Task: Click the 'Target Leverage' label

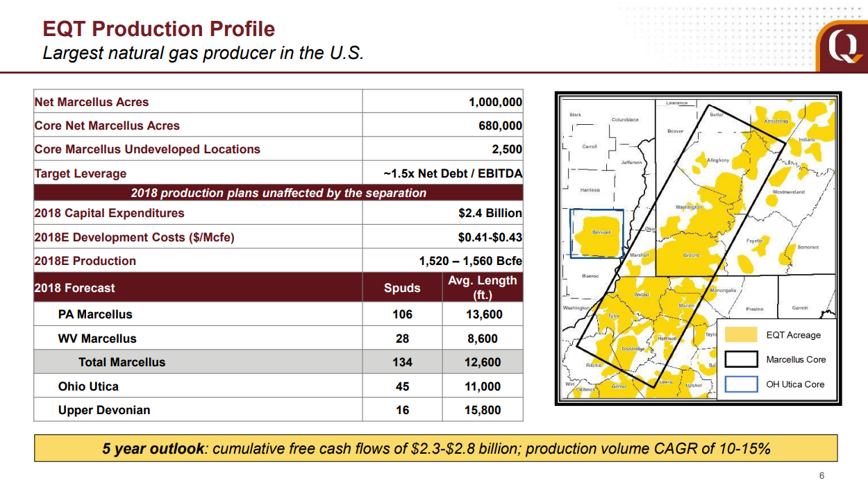Action: click(x=81, y=173)
